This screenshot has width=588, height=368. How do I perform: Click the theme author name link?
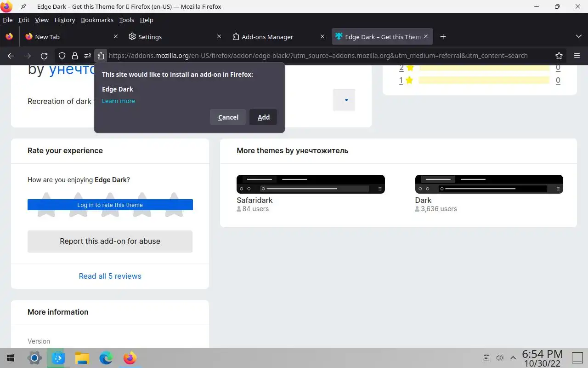(72, 69)
